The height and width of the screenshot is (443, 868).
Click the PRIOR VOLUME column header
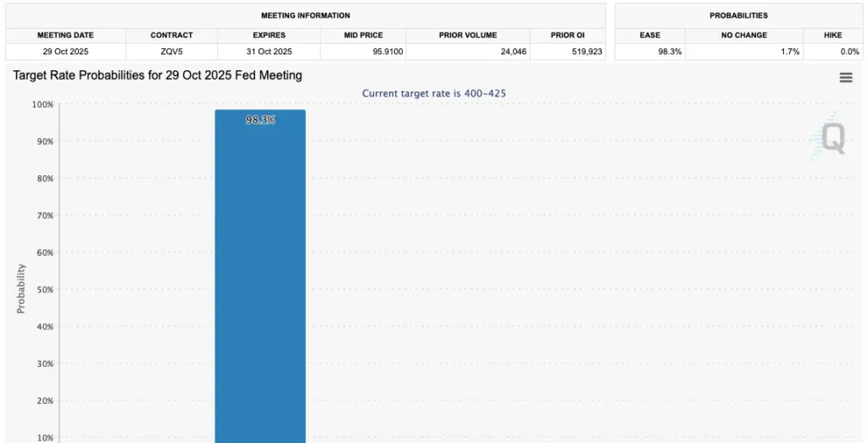(468, 35)
